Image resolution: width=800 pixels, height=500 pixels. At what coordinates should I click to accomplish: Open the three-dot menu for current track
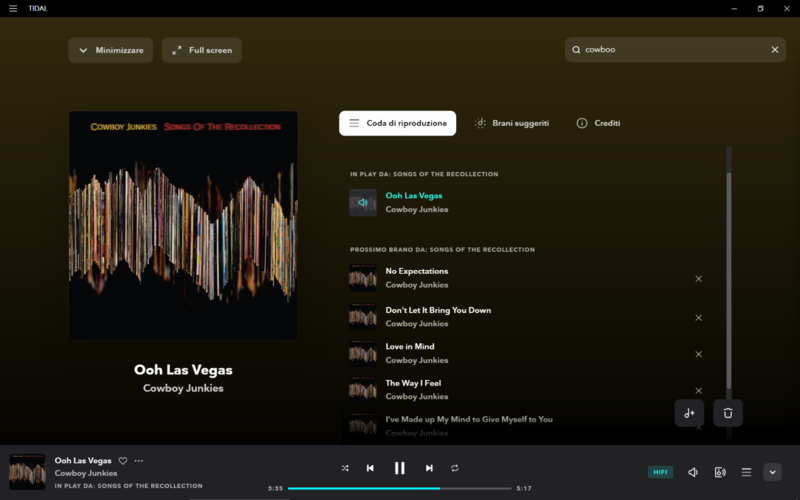point(139,461)
